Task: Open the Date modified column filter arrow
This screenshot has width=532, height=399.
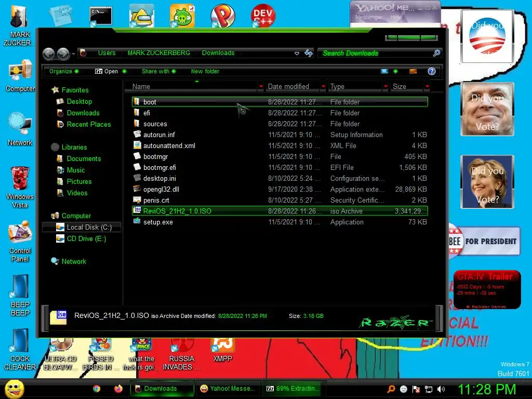Action: pyautogui.click(x=323, y=87)
